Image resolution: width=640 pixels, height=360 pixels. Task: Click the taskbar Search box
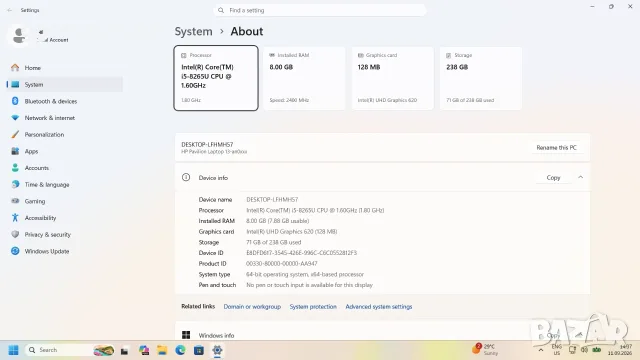tap(70, 350)
